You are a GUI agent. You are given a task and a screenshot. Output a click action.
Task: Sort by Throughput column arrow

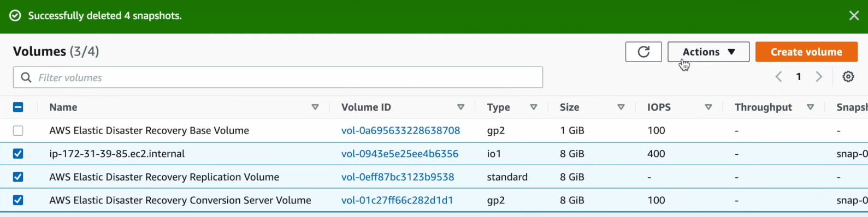point(811,107)
